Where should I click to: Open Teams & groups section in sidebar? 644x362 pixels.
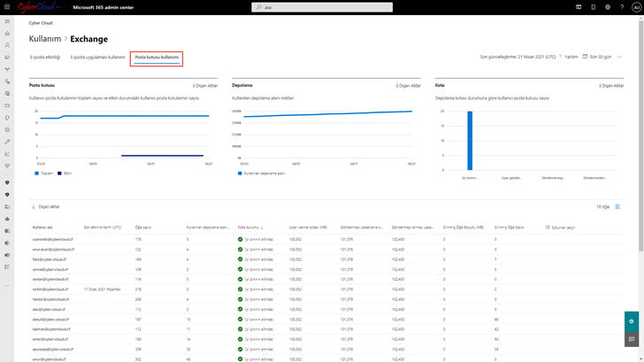(x=7, y=69)
